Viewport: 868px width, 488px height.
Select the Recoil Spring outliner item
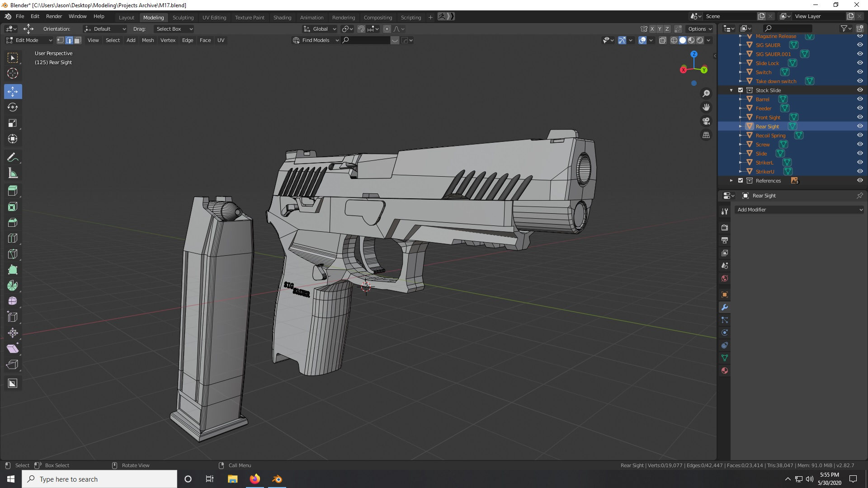pyautogui.click(x=770, y=136)
